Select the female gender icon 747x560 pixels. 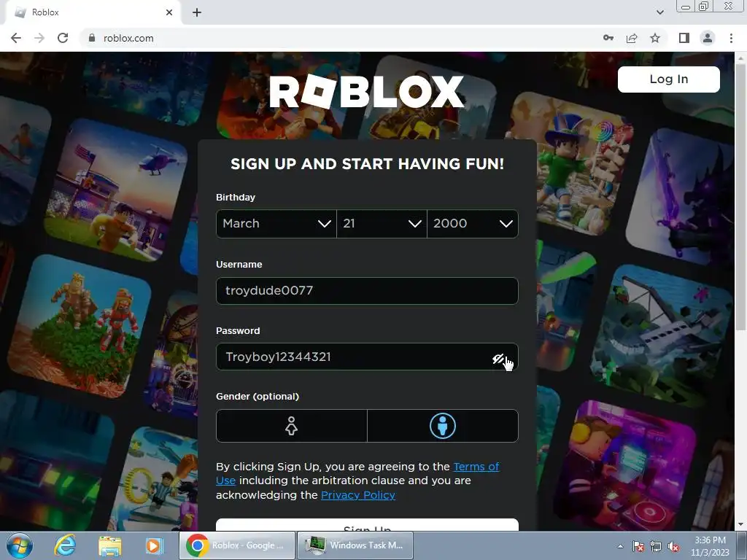tap(291, 426)
